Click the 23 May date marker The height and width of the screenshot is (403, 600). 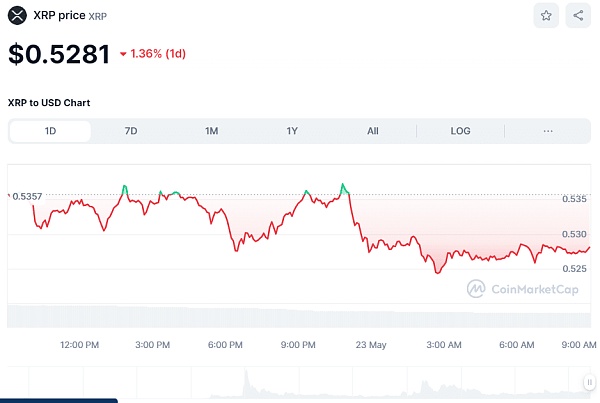(x=371, y=345)
